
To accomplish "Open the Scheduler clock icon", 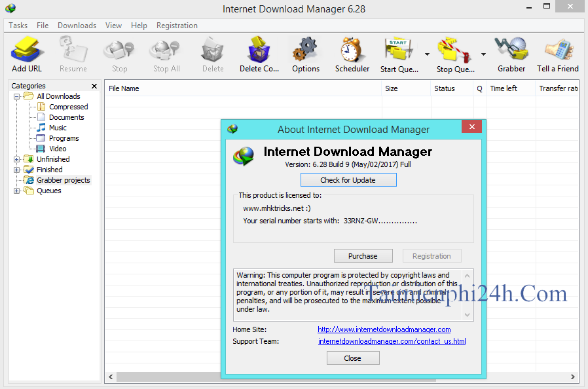I will pos(352,49).
